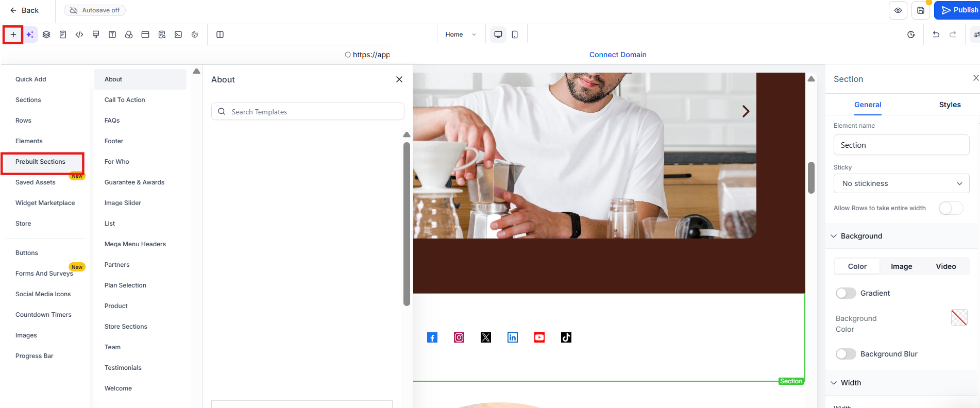Collapse the Background settings group
The height and width of the screenshot is (408, 980).
point(834,236)
